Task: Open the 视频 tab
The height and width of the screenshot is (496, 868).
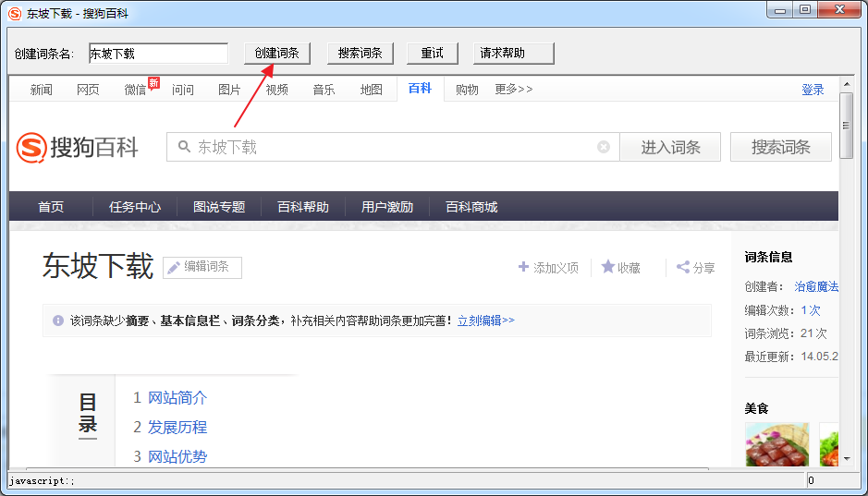Action: tap(276, 90)
